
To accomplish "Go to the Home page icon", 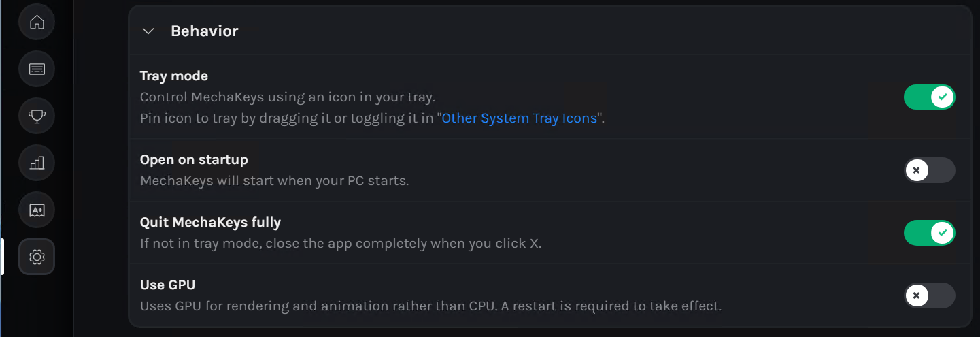I will tap(37, 22).
